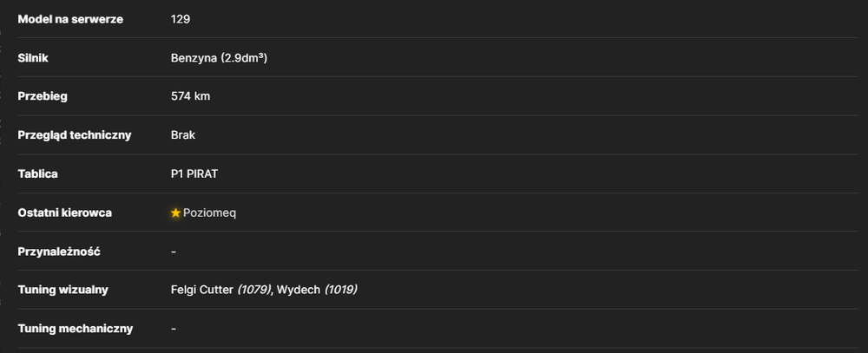Click the Brak technical inspection value
The width and height of the screenshot is (868, 353).
[183, 135]
